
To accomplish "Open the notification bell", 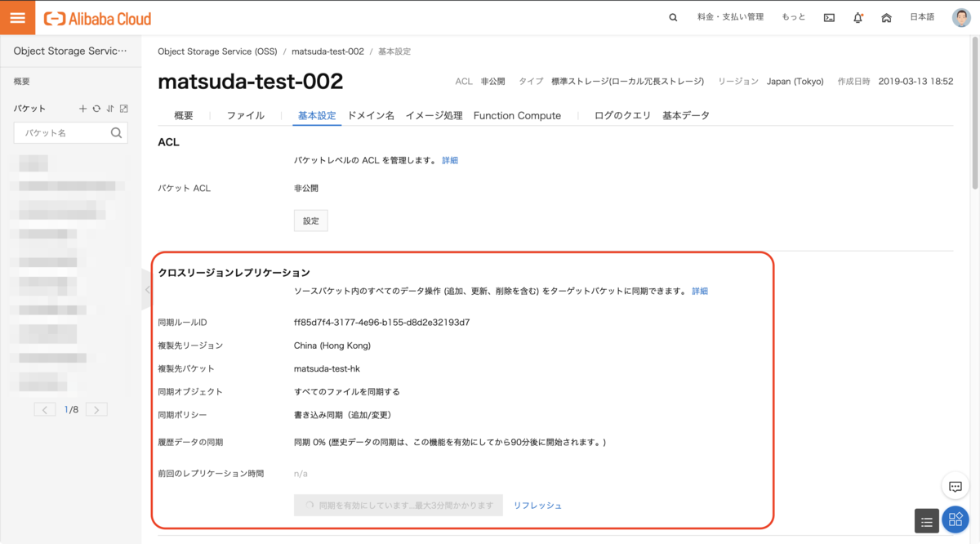I will click(x=857, y=18).
